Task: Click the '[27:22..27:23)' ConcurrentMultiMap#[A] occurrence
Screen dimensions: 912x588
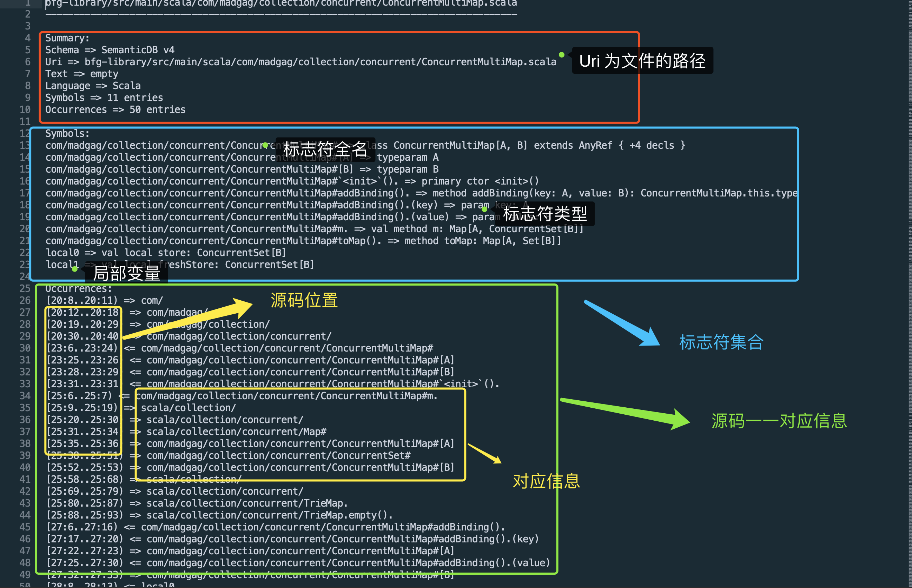Action: tap(250, 551)
